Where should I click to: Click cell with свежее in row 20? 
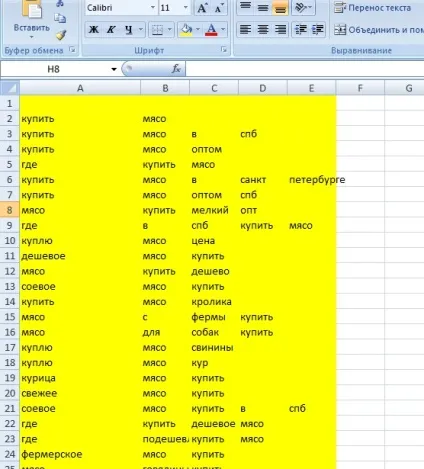pos(80,393)
